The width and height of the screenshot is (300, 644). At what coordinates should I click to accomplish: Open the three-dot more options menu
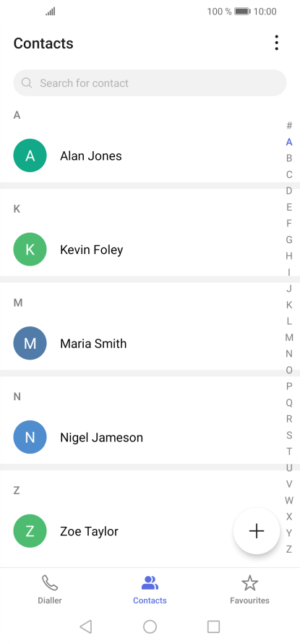[277, 43]
